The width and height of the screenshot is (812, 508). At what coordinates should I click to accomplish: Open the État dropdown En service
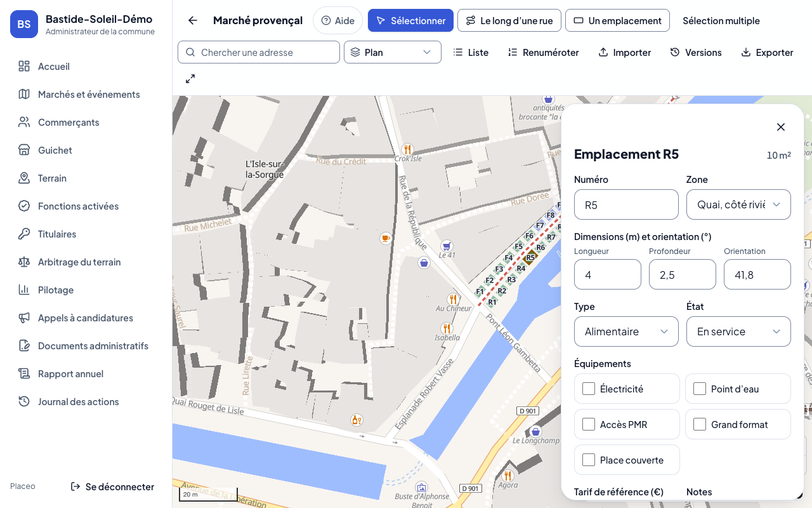[x=738, y=331]
